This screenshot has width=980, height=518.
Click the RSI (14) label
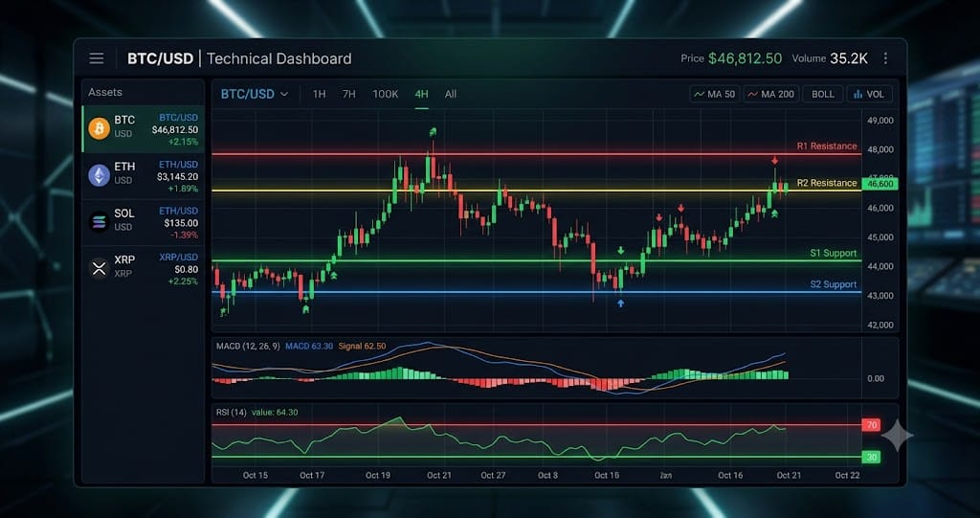pyautogui.click(x=231, y=413)
